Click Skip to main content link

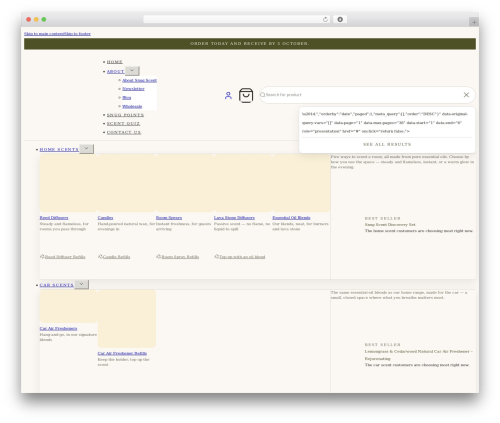point(44,34)
